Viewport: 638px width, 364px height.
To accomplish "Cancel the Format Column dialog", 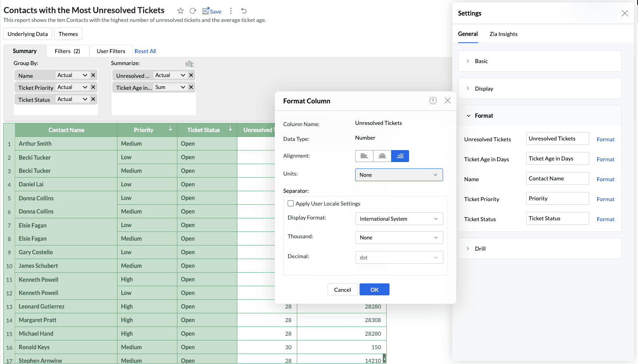I will point(342,289).
